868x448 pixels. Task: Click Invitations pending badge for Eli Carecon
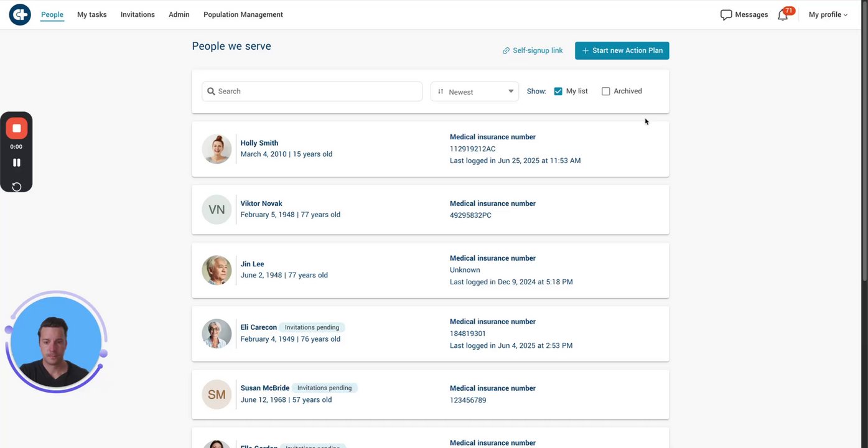312,327
